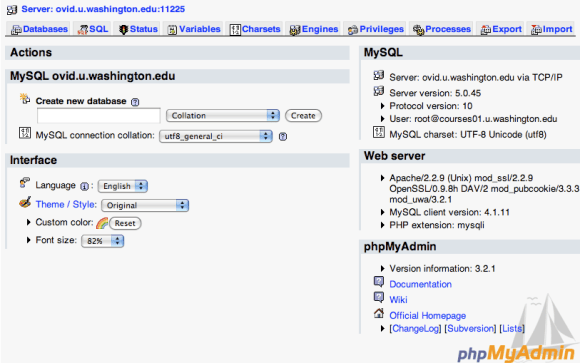Click the Documentation icon
The image size is (580, 363).
(379, 282)
